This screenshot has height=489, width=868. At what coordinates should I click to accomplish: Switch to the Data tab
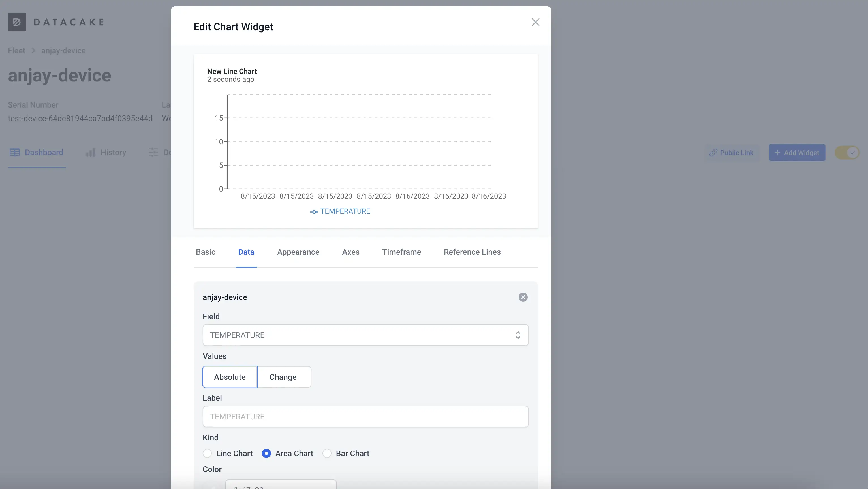[246, 252]
